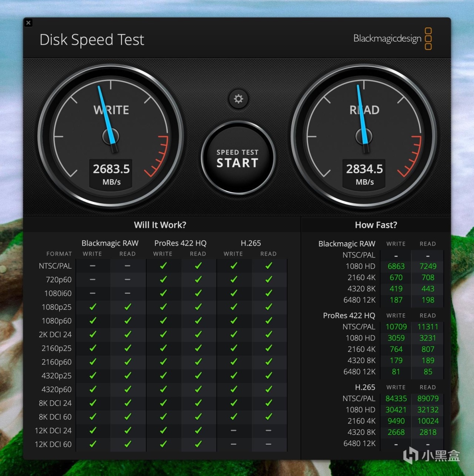Click the ProRes 1080 HD read value 3231

click(x=428, y=338)
